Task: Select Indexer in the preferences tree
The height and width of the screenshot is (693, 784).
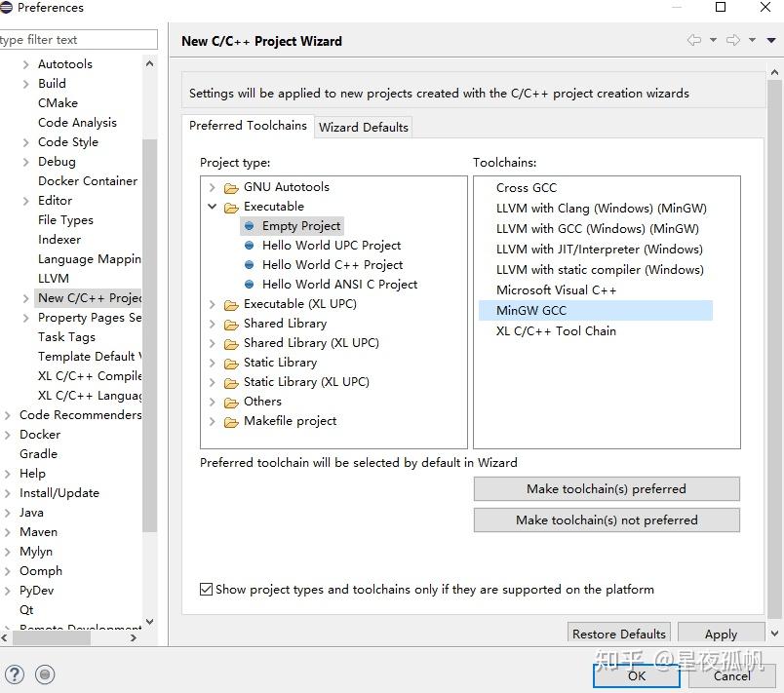Action: 59,240
